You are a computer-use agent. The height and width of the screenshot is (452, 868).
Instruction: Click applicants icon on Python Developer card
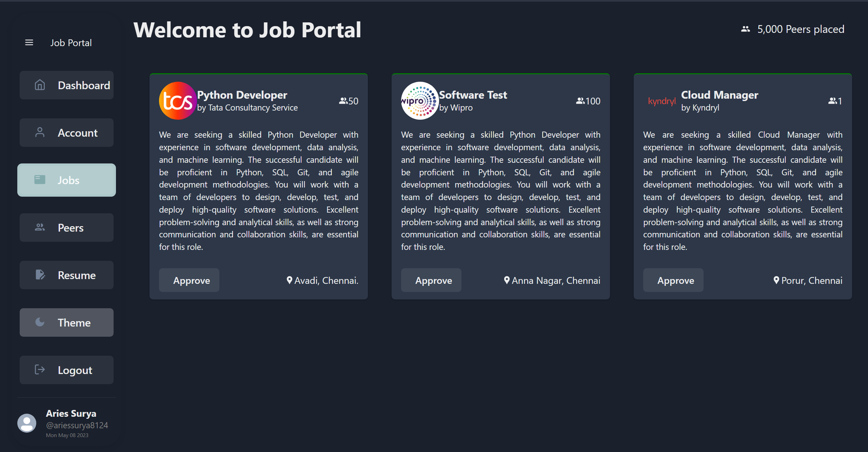[x=343, y=101]
